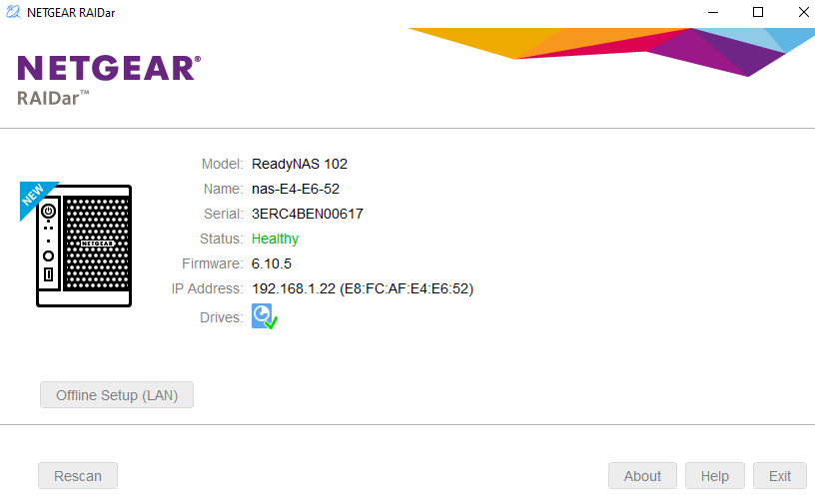The image size is (815, 504).
Task: Click the Drives label
Action: click(221, 317)
